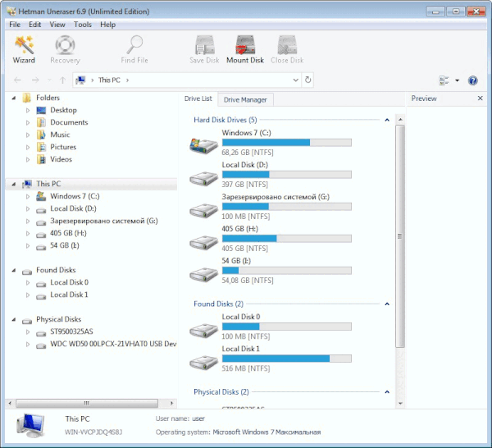This screenshot has width=492, height=448.
Task: Select 405 GB (H:) in the tree
Action: [68, 233]
